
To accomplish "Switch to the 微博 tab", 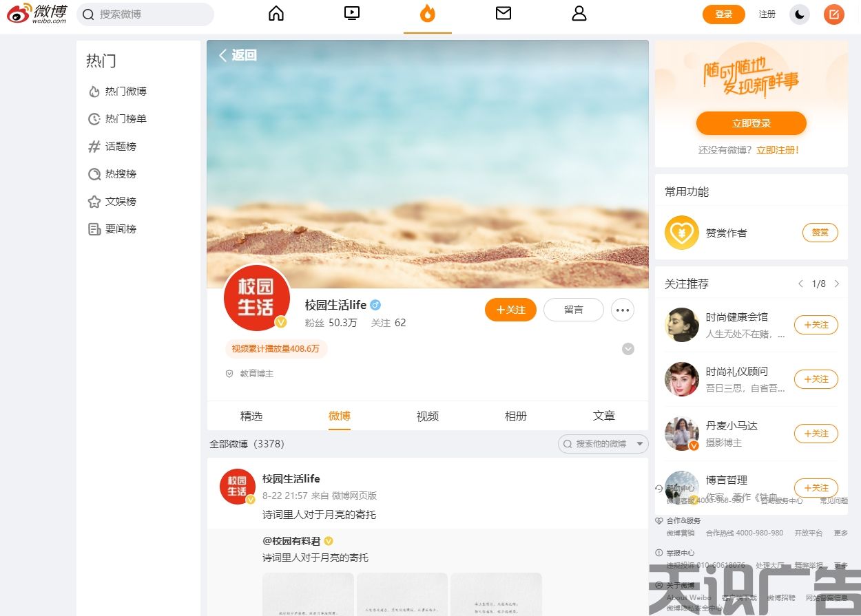I will 340,416.
